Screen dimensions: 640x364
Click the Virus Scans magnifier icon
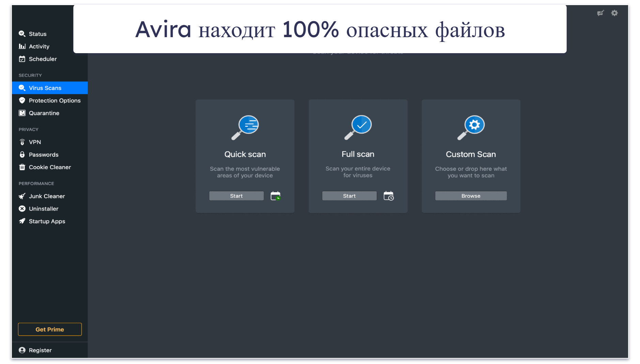tap(22, 88)
